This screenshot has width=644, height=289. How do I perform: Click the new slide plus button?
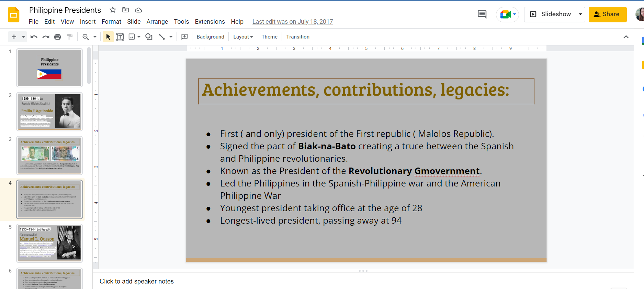14,37
